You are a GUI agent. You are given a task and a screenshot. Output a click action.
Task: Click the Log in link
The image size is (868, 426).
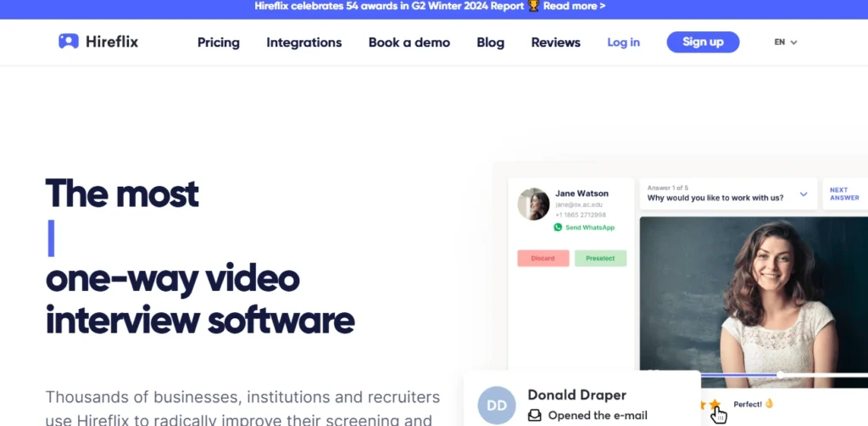(x=623, y=42)
